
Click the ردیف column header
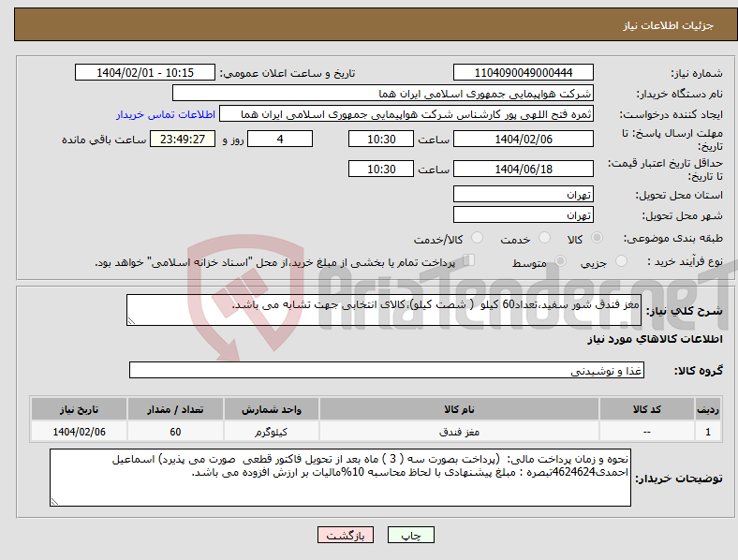708,409
